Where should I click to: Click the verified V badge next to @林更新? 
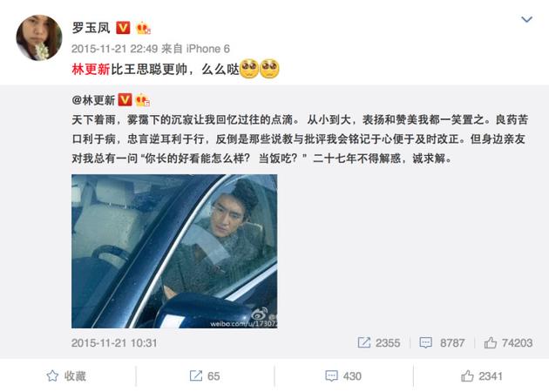pos(125,100)
